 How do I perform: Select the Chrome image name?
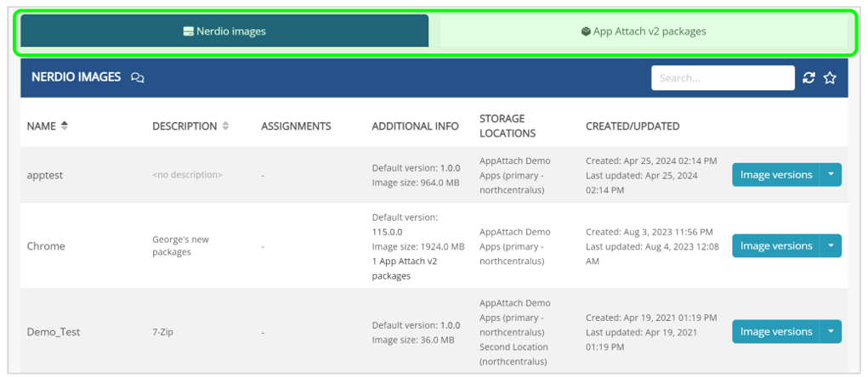click(x=46, y=246)
